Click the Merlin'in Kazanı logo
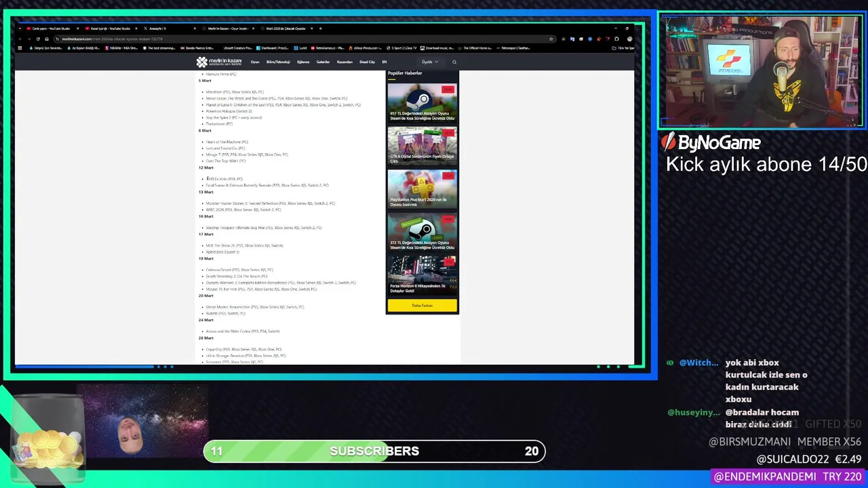The width and height of the screenshot is (868, 488). (219, 62)
